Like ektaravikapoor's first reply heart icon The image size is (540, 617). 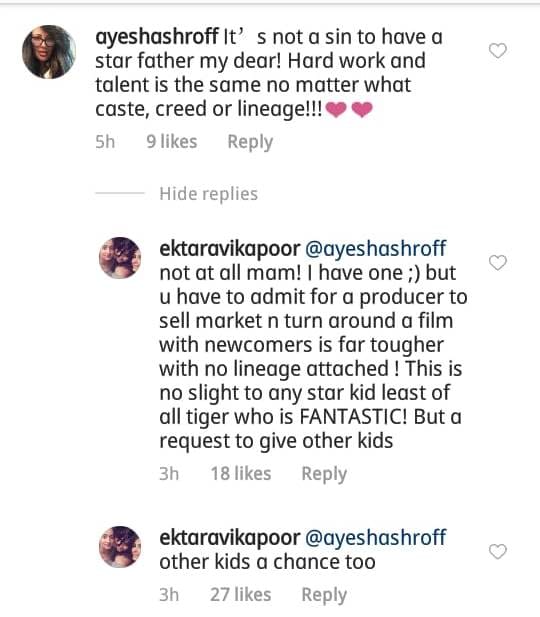pyautogui.click(x=497, y=262)
